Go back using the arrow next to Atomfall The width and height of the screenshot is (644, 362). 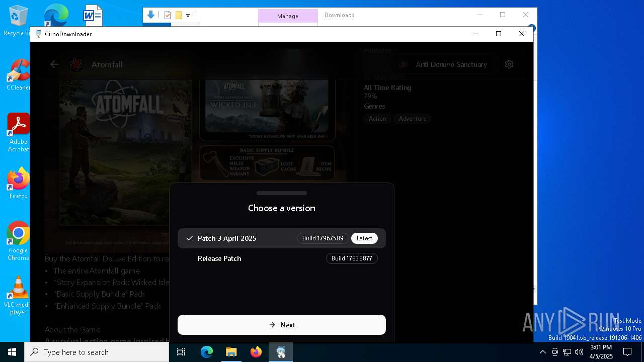(x=54, y=64)
